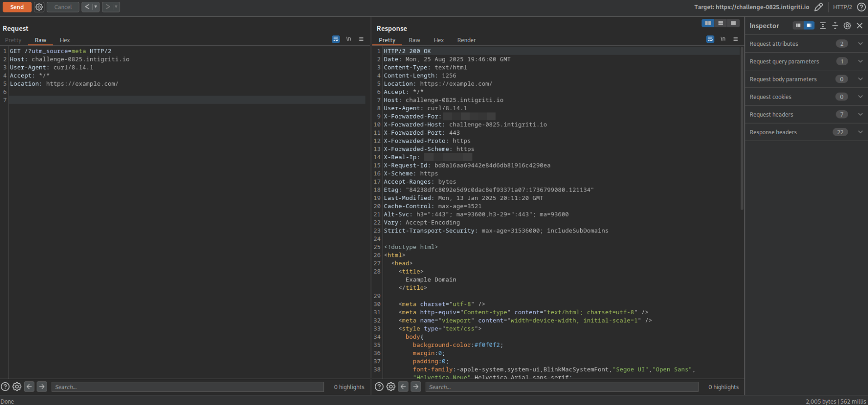Expand all Inspector sections

[823, 25]
